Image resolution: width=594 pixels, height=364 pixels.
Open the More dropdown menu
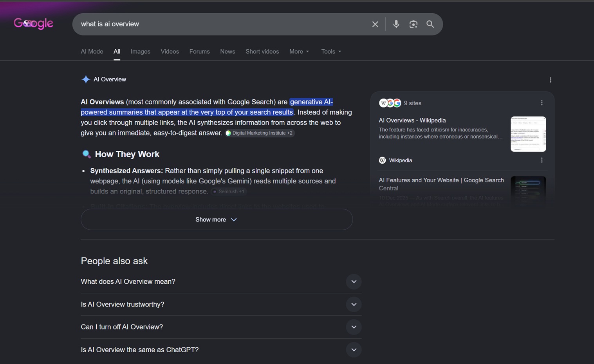point(299,52)
